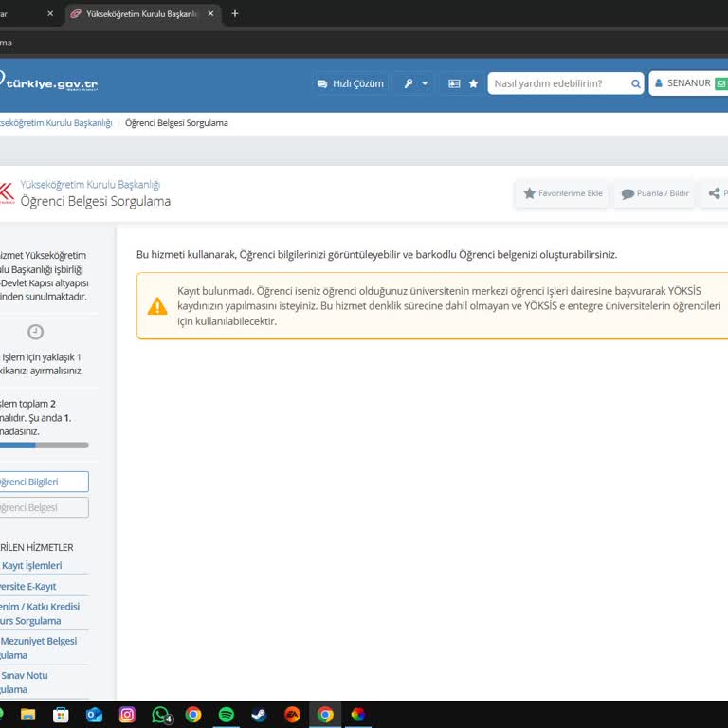Click the Puanla / Bildir button
The width and height of the screenshot is (728, 728).
tap(655, 193)
